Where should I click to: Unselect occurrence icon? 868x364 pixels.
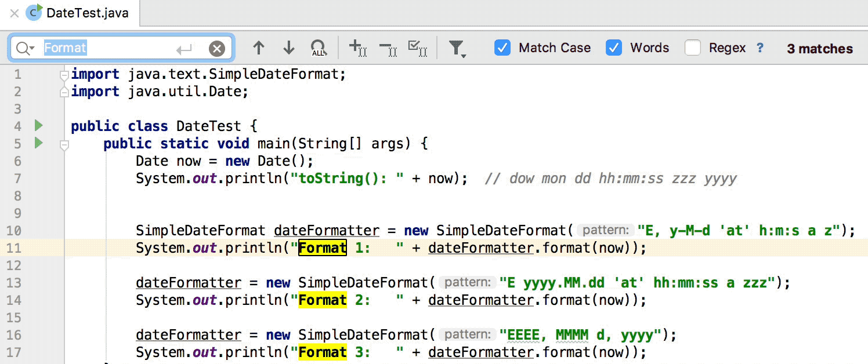(x=388, y=48)
